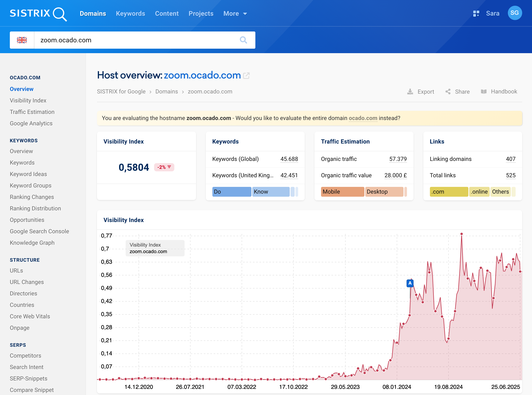This screenshot has width=532, height=395.
Task: Open Core Web Vitals in the sidebar
Action: coord(30,316)
